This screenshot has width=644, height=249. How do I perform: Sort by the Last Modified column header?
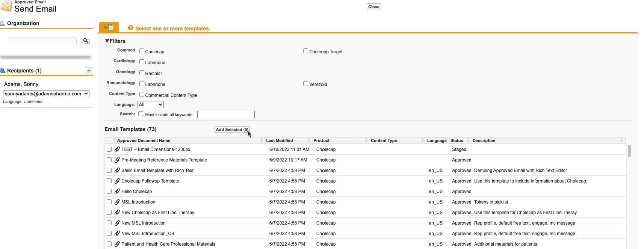tap(280, 140)
